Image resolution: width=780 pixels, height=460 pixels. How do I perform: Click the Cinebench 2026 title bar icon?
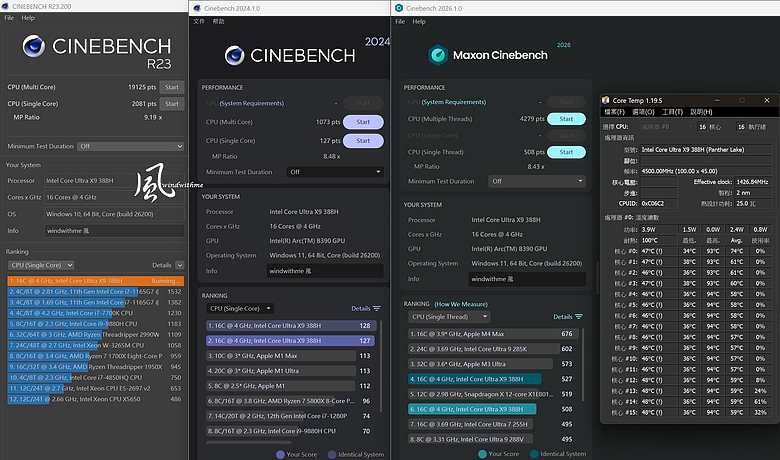(x=398, y=8)
